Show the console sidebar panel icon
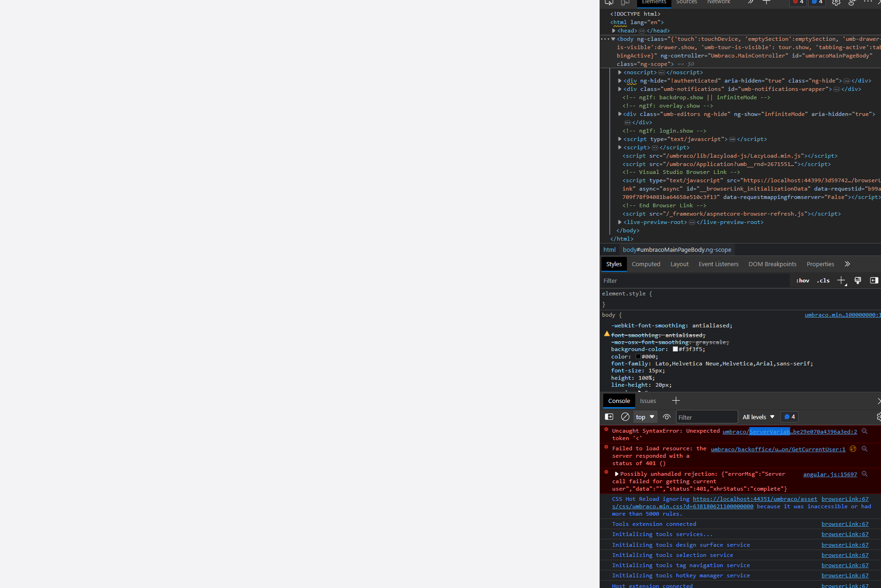Image resolution: width=881 pixels, height=588 pixels. [x=609, y=417]
